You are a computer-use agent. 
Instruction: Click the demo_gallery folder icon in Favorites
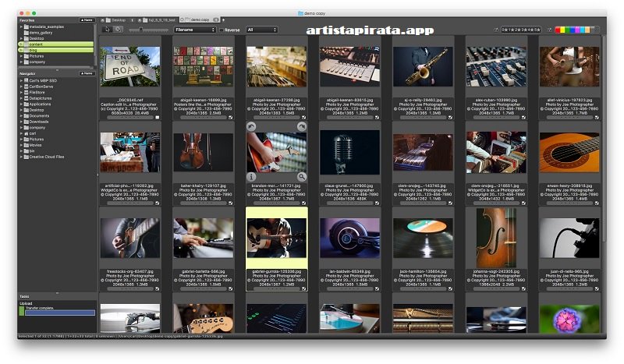[27, 33]
